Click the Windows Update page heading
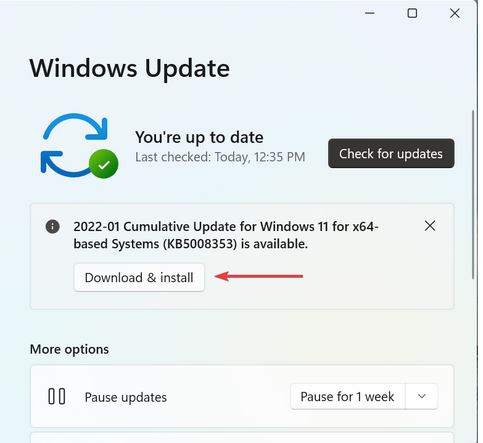 [130, 68]
